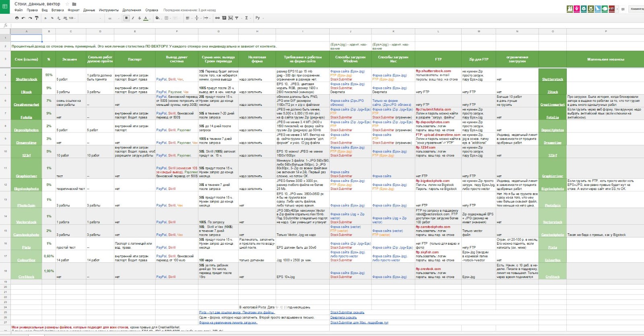Open 'StockSubmitter скачать' link at bottom
Viewport: 644px width, 336px height.
pos(347,312)
